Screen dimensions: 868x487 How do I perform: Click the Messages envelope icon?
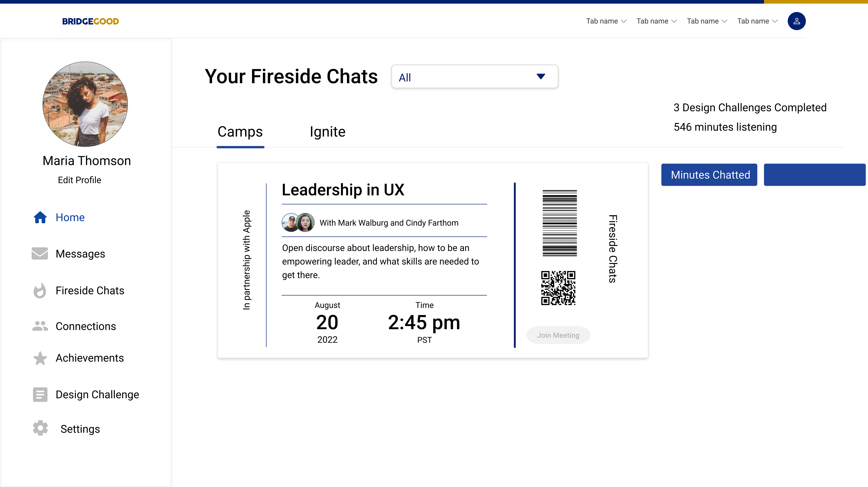tap(40, 253)
